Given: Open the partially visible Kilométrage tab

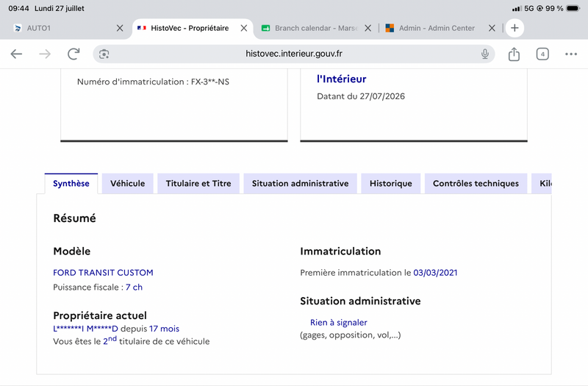Looking at the screenshot, I should pos(542,183).
